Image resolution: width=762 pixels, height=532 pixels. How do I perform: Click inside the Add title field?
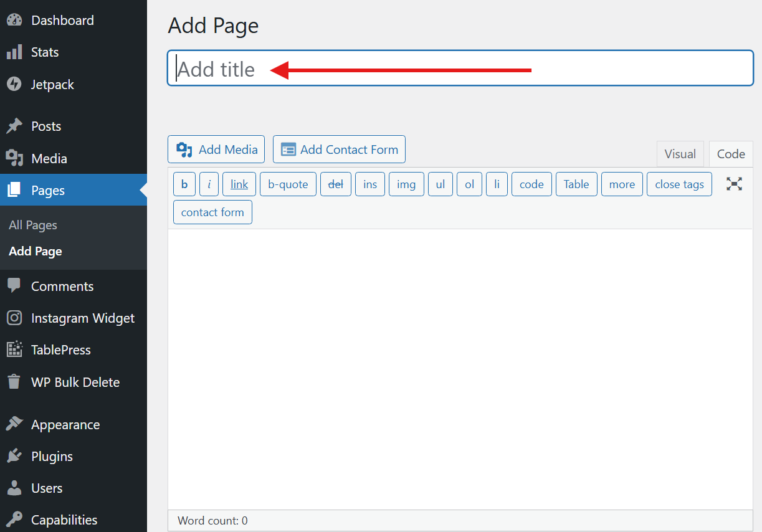tap(460, 68)
